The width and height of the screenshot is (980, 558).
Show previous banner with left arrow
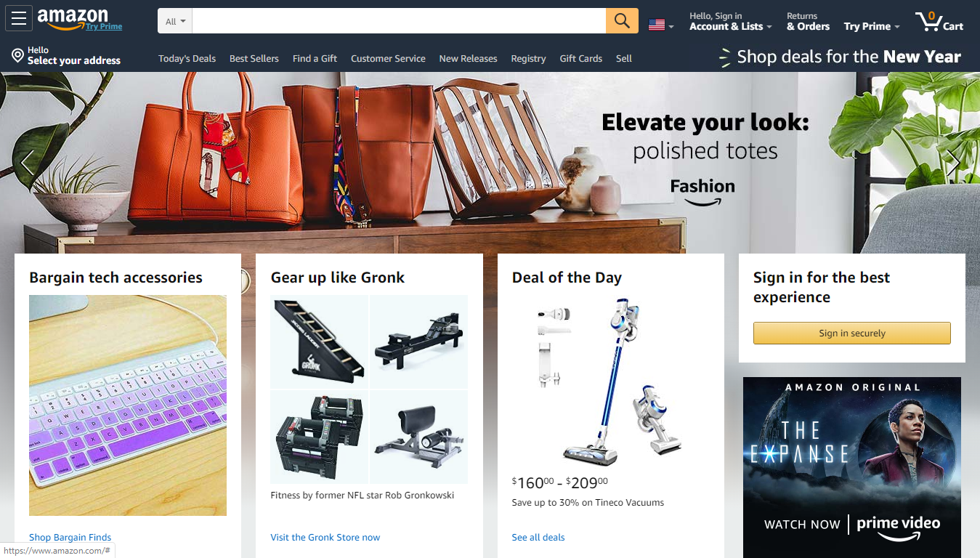coord(27,163)
